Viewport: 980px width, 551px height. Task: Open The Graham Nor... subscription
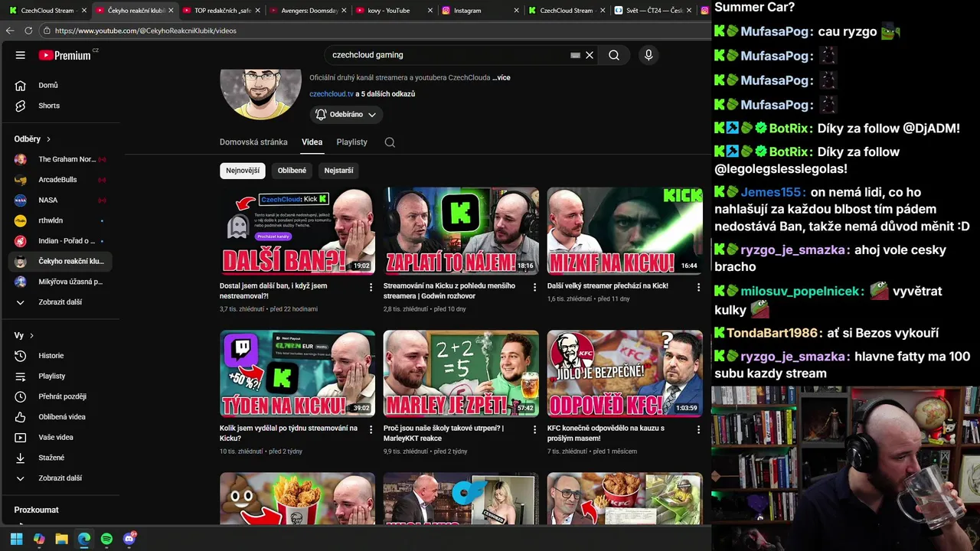(60, 159)
